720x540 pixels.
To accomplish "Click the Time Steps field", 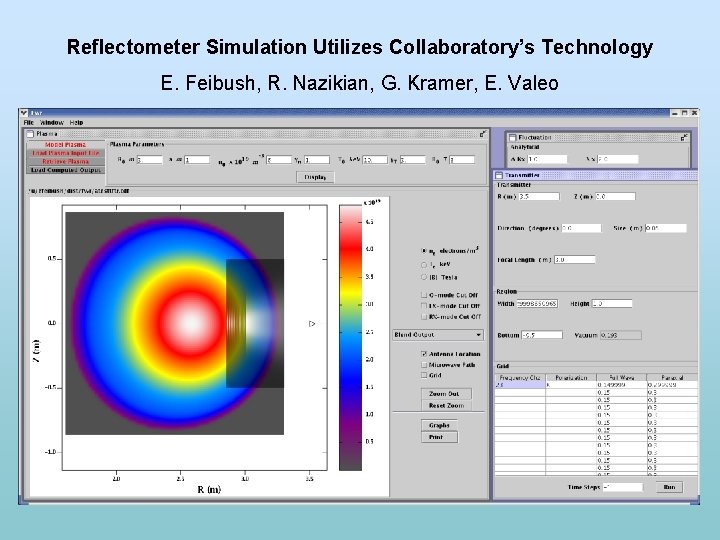I will point(622,487).
